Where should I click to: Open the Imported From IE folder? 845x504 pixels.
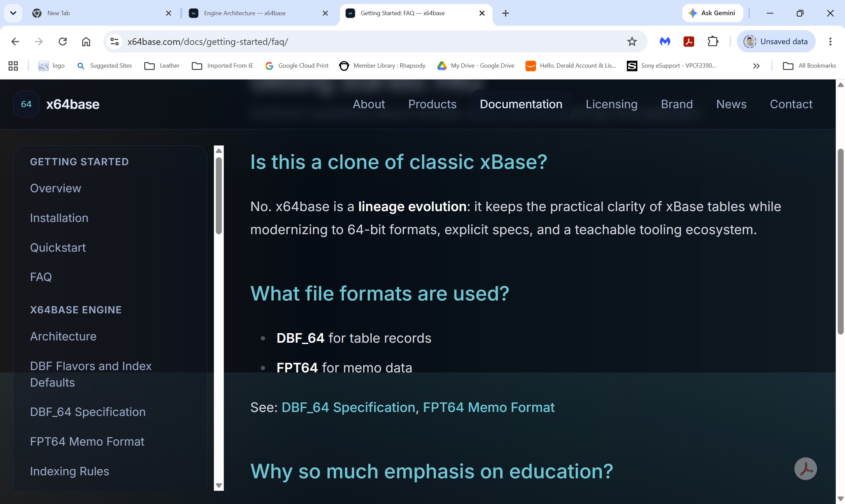222,66
